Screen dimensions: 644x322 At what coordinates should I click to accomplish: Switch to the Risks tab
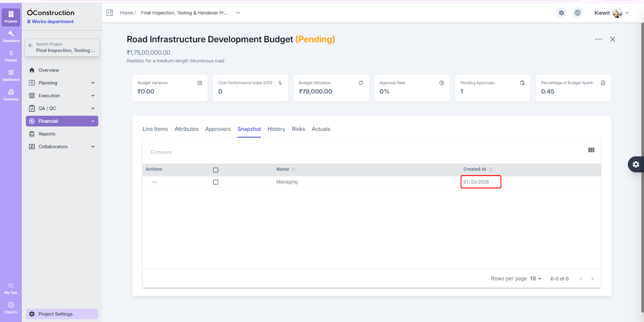[298, 129]
